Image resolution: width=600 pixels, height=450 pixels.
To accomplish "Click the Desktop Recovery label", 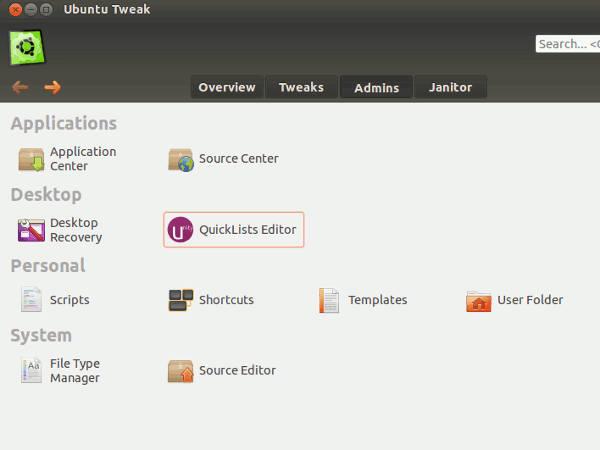I will click(76, 230).
